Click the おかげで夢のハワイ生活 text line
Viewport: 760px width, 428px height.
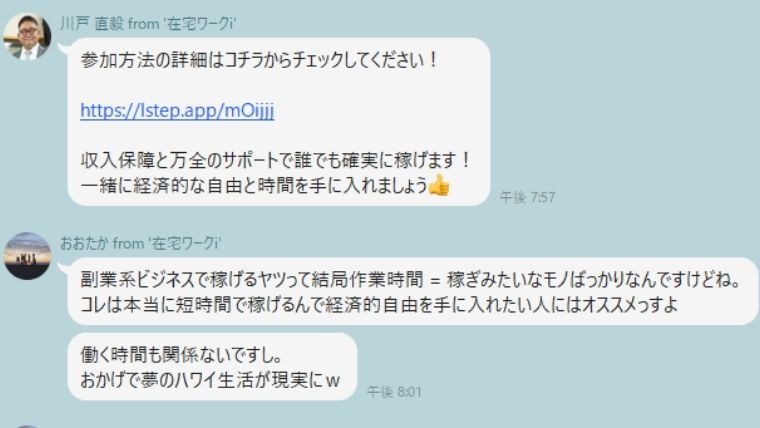(210, 380)
